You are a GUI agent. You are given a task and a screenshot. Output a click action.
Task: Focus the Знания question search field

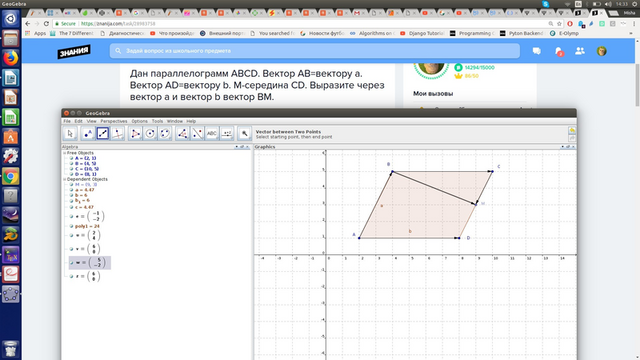click(x=315, y=51)
